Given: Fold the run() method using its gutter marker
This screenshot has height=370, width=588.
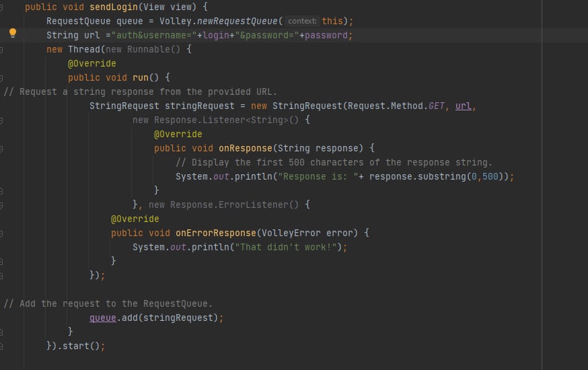Looking at the screenshot, I should pyautogui.click(x=1, y=78).
